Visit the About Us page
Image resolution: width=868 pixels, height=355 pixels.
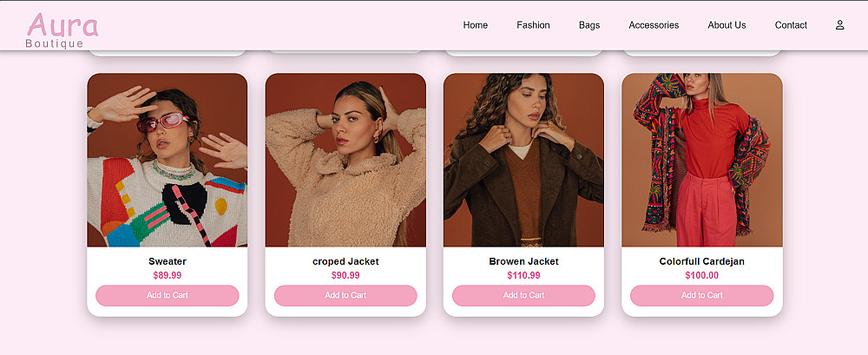pyautogui.click(x=727, y=25)
